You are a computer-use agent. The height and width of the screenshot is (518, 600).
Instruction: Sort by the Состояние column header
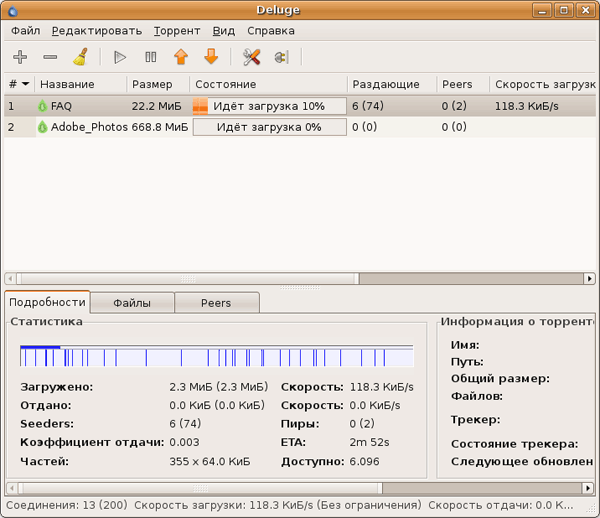tap(269, 84)
